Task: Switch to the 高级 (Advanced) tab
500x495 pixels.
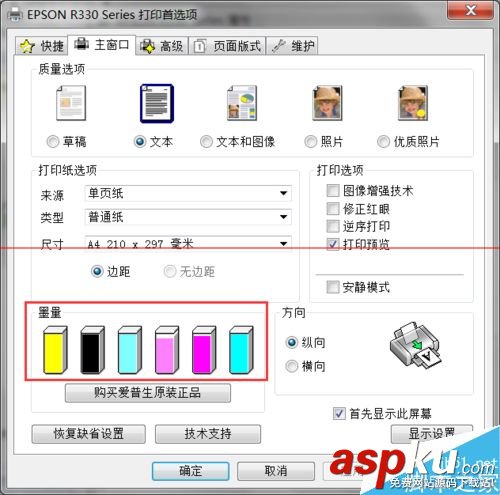Action: (162, 46)
